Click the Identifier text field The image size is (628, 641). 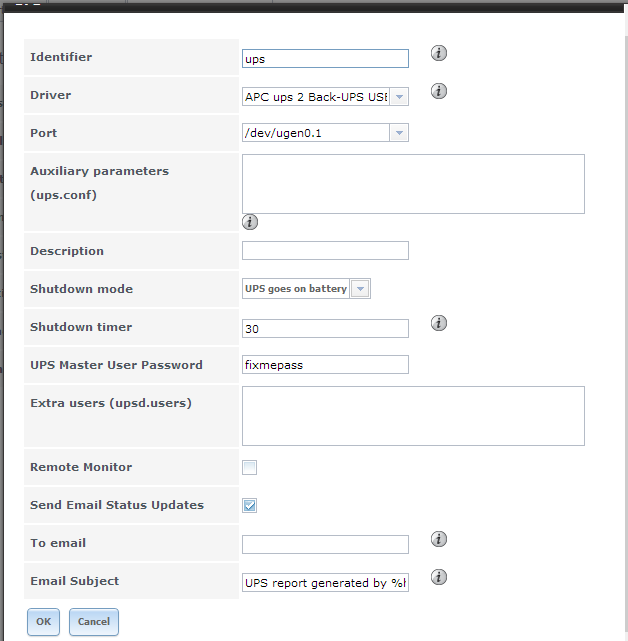point(325,59)
